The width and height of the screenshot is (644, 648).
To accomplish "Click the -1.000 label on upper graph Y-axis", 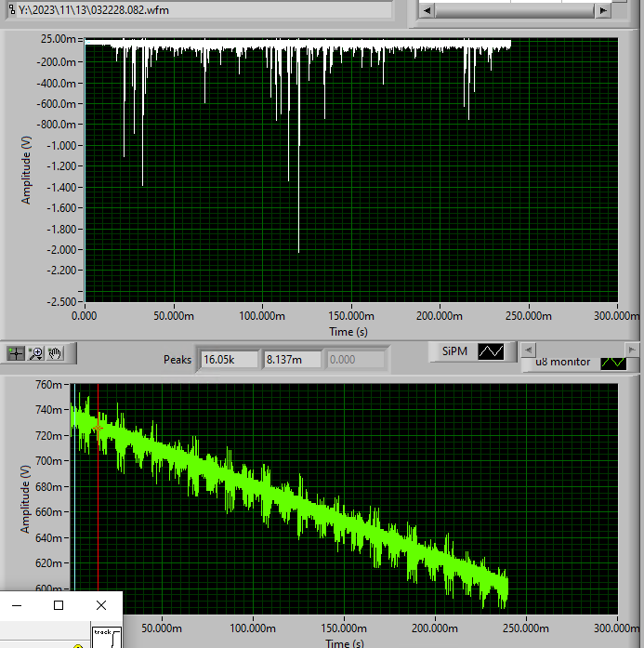I will [x=61, y=145].
